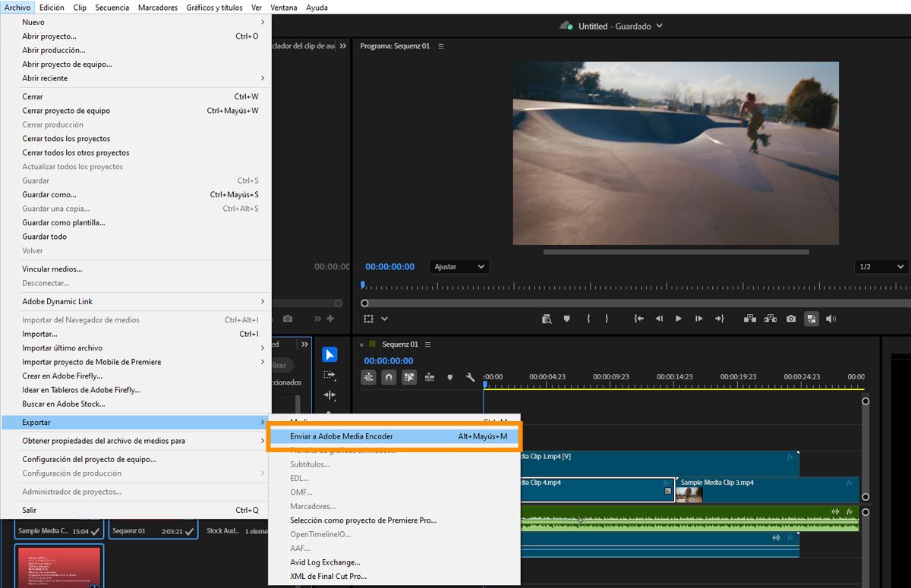Close the Sequenz 01 timeline tab
Screen dimensions: 911x588
click(361, 344)
